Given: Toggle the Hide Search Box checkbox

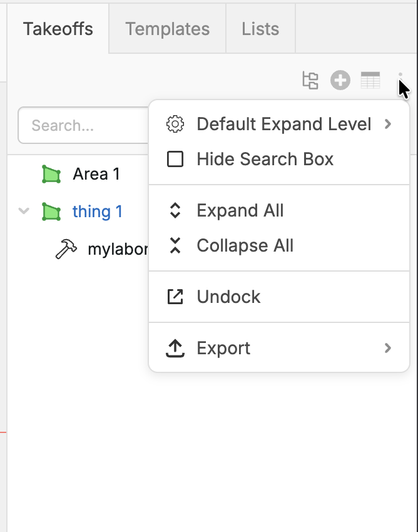Looking at the screenshot, I should tap(175, 159).
